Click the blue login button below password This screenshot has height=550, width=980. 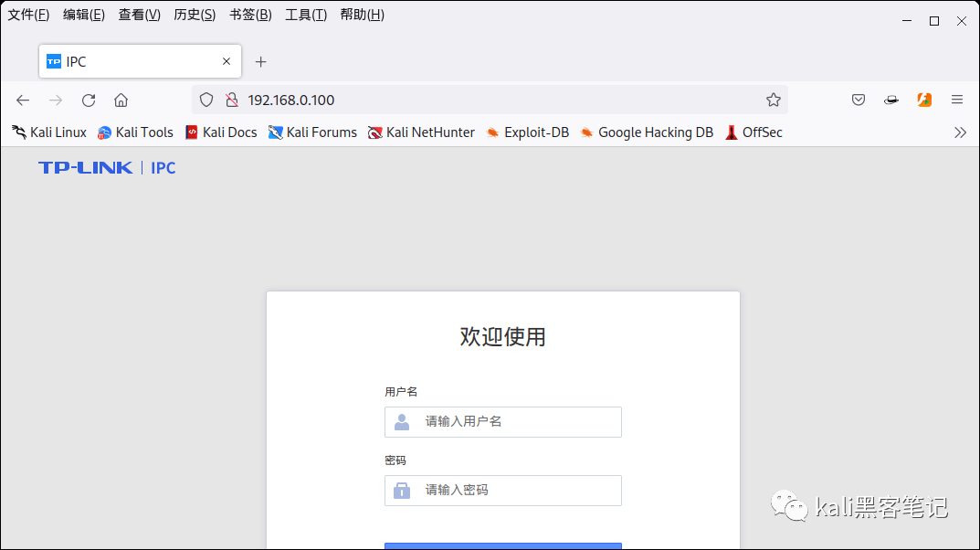503,546
